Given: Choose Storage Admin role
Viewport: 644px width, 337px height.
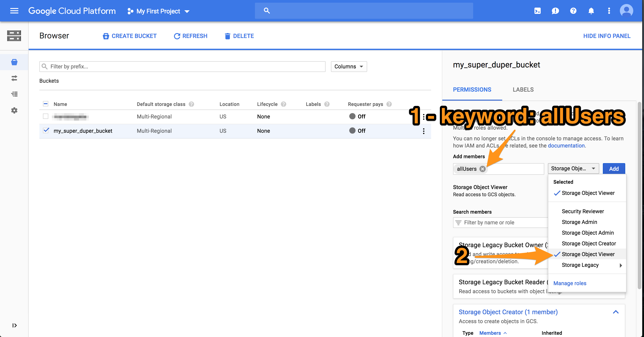Looking at the screenshot, I should click(587, 222).
